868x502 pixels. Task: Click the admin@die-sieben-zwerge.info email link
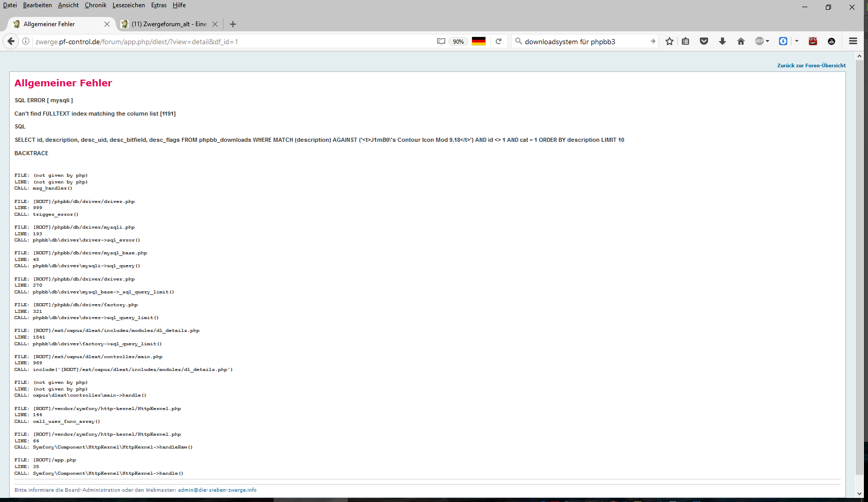point(217,490)
